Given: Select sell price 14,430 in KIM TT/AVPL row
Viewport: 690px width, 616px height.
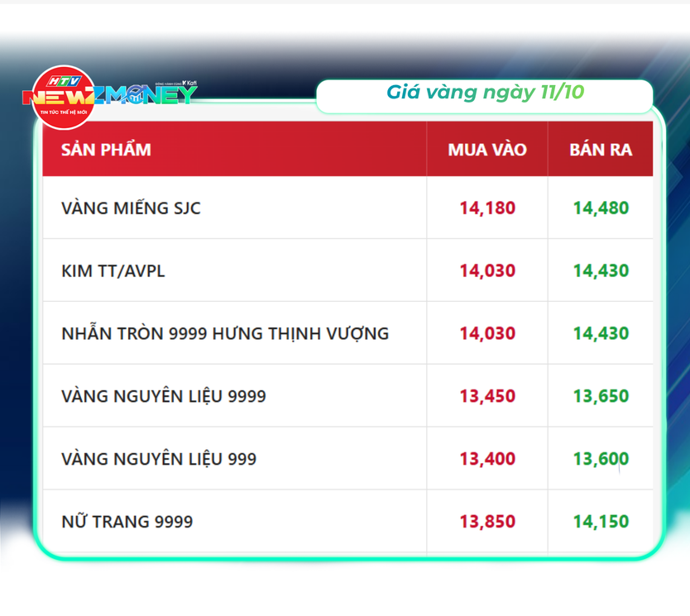Looking at the screenshot, I should tap(601, 271).
